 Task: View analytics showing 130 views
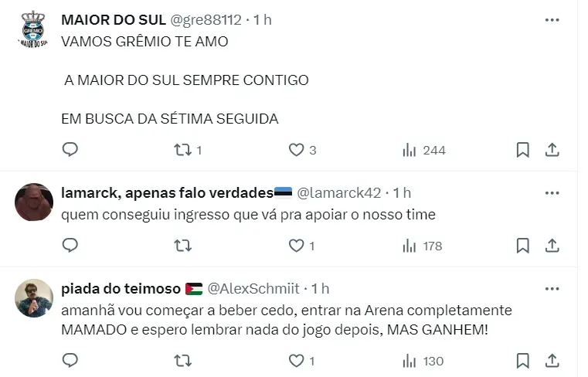pyautogui.click(x=423, y=360)
